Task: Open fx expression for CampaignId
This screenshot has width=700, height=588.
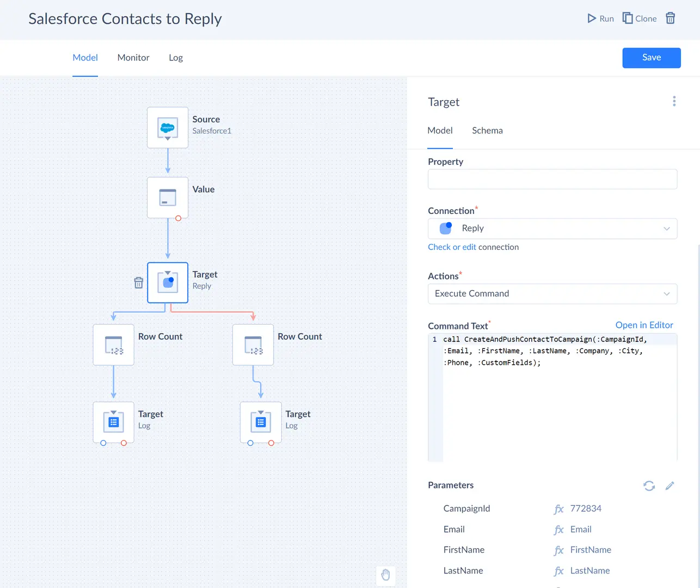Action: click(x=559, y=509)
